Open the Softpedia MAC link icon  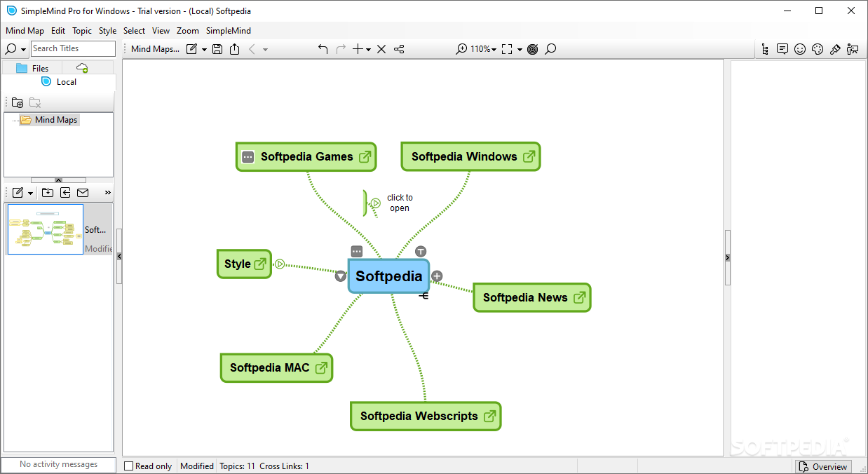[x=321, y=367]
